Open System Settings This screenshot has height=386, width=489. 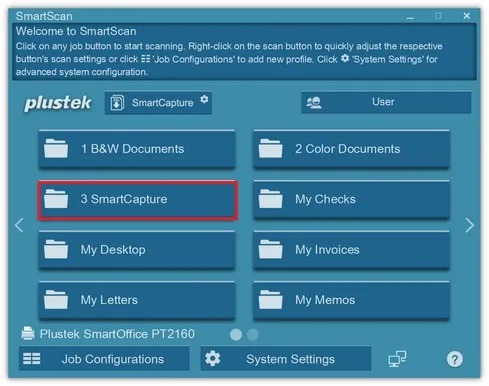286,359
